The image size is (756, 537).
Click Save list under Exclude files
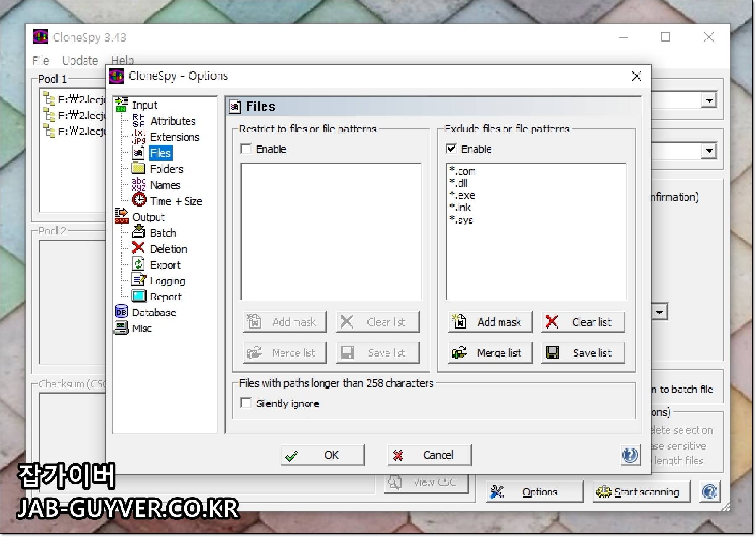pos(583,353)
